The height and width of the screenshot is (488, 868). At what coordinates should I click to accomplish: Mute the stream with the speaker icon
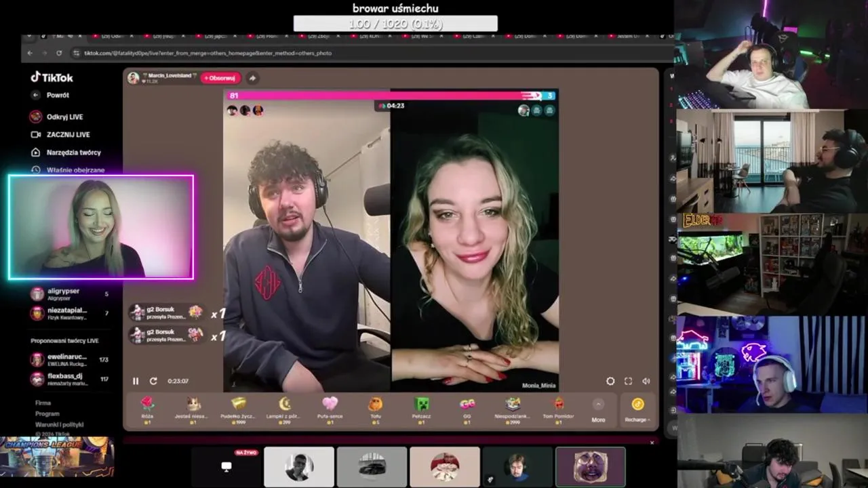tap(646, 382)
